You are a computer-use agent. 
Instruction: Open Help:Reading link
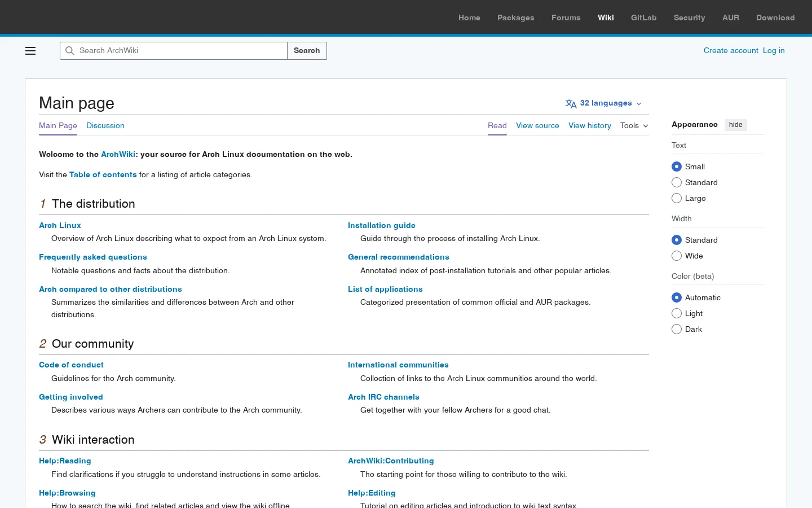(65, 461)
